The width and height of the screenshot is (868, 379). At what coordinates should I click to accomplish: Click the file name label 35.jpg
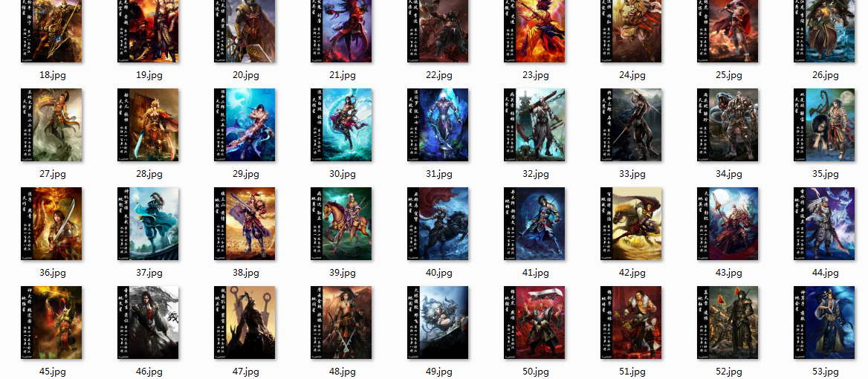pos(826,174)
